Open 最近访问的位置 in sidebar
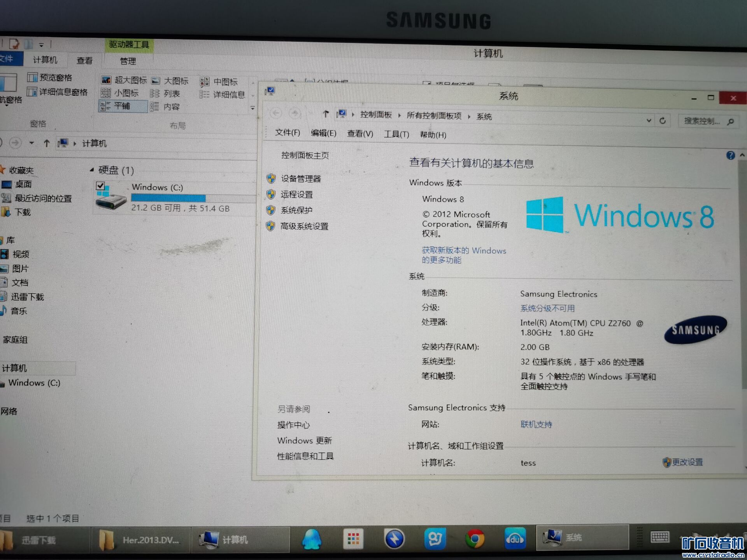This screenshot has width=747, height=560. (37, 198)
